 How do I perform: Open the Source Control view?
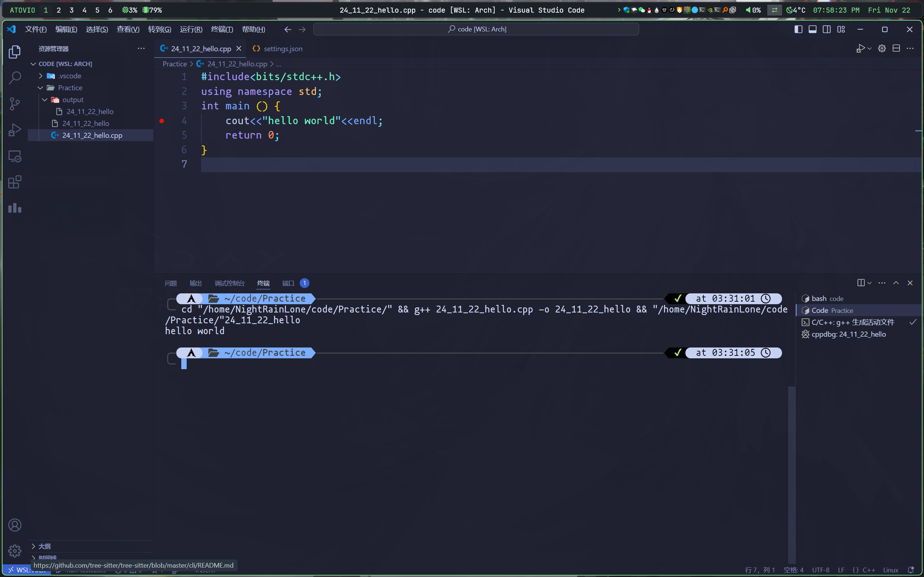[x=14, y=104]
